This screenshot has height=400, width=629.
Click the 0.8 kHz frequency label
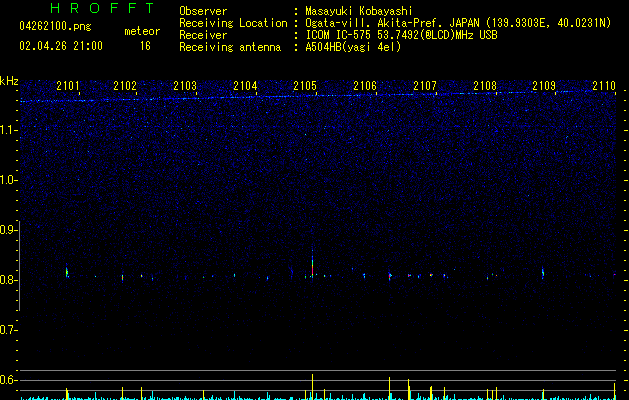[x=8, y=280]
